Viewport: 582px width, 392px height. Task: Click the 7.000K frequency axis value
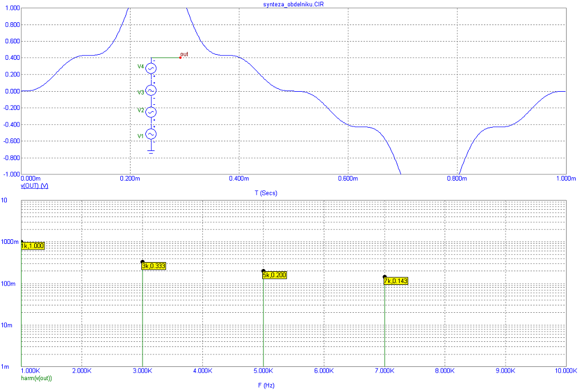[x=385, y=371]
